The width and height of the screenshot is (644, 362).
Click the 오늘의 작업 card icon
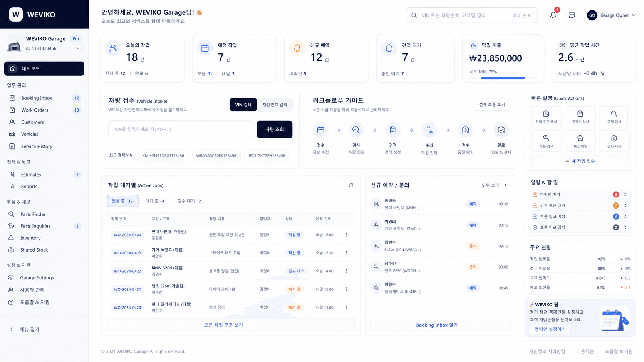(x=113, y=48)
